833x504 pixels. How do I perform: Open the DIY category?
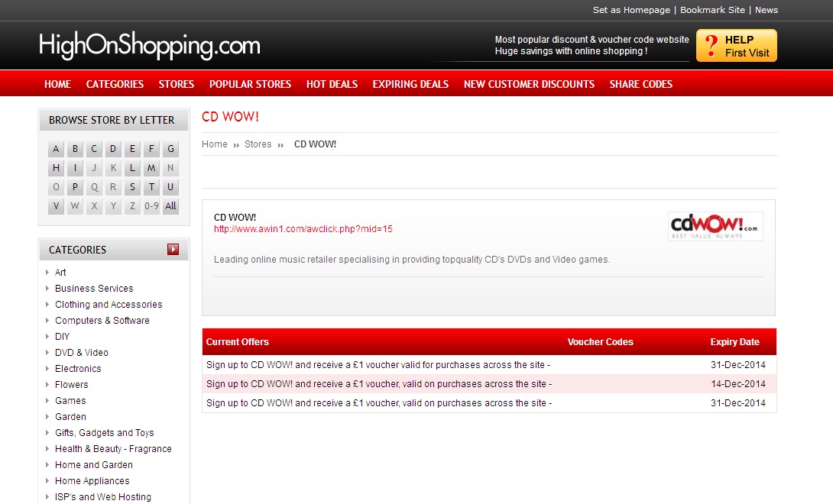coord(62,336)
